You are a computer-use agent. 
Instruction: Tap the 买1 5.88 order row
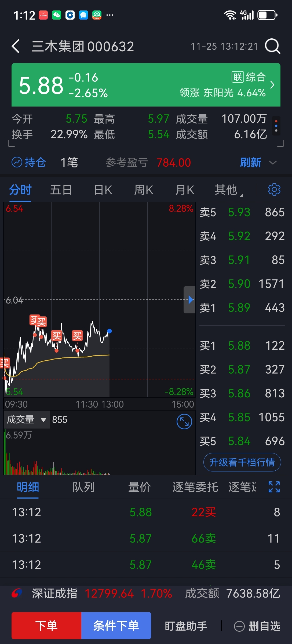pos(242,346)
